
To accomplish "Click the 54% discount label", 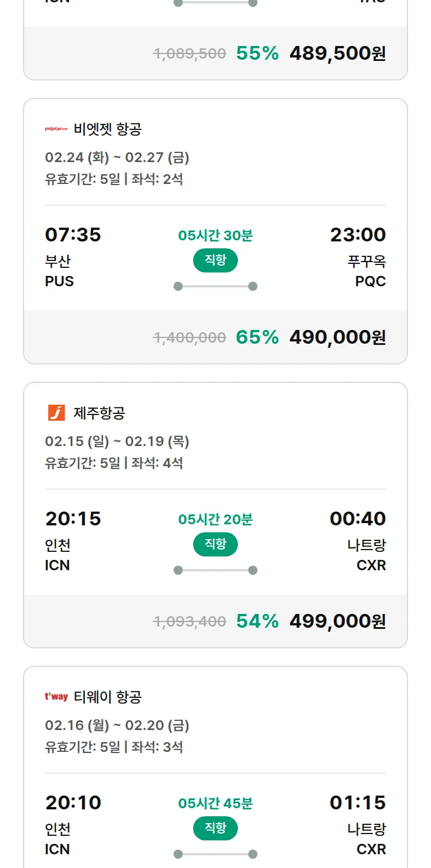I will click(257, 621).
